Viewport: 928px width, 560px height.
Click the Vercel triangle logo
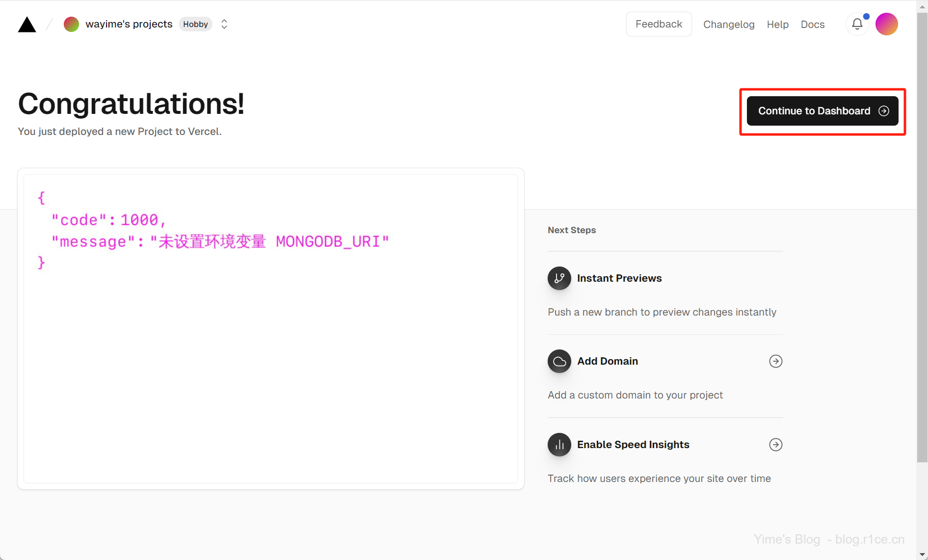click(x=27, y=25)
